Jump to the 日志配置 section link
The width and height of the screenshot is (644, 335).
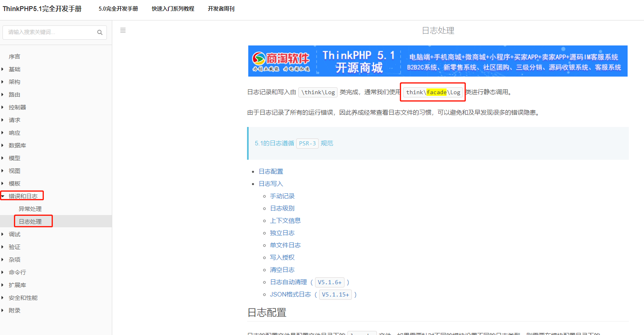point(271,171)
